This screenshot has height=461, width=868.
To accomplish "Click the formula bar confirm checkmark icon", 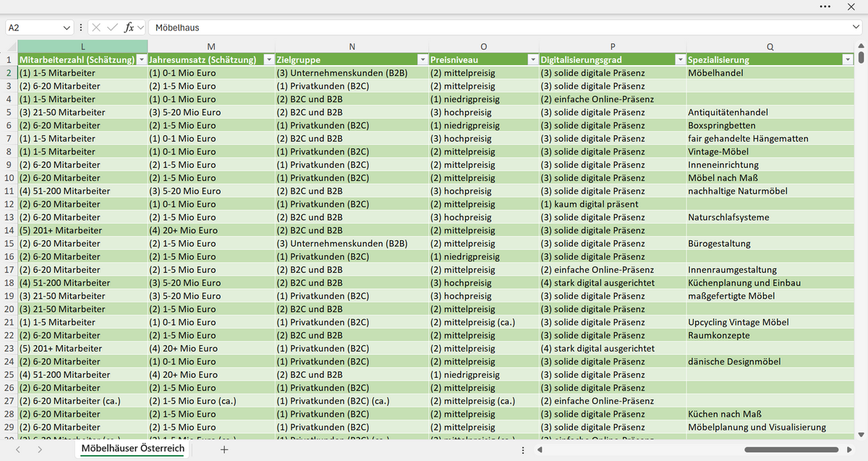I will [113, 28].
